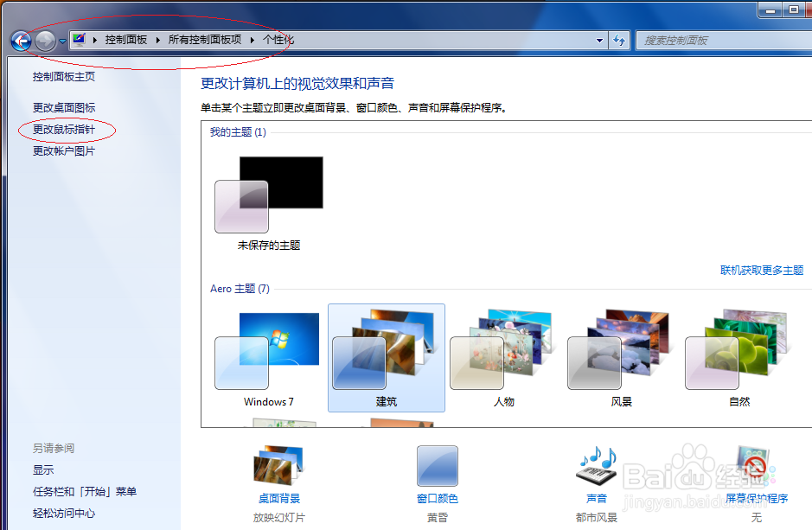Select 个性化 breadcrumb
Image resolution: width=812 pixels, height=530 pixels.
(x=278, y=40)
